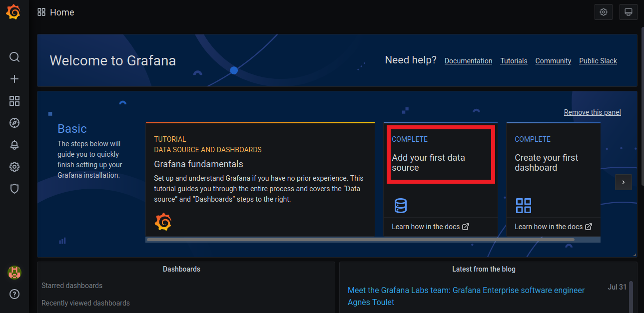This screenshot has width=644, height=313.
Task: Click the Jul 31 blog date
Action: point(617,287)
